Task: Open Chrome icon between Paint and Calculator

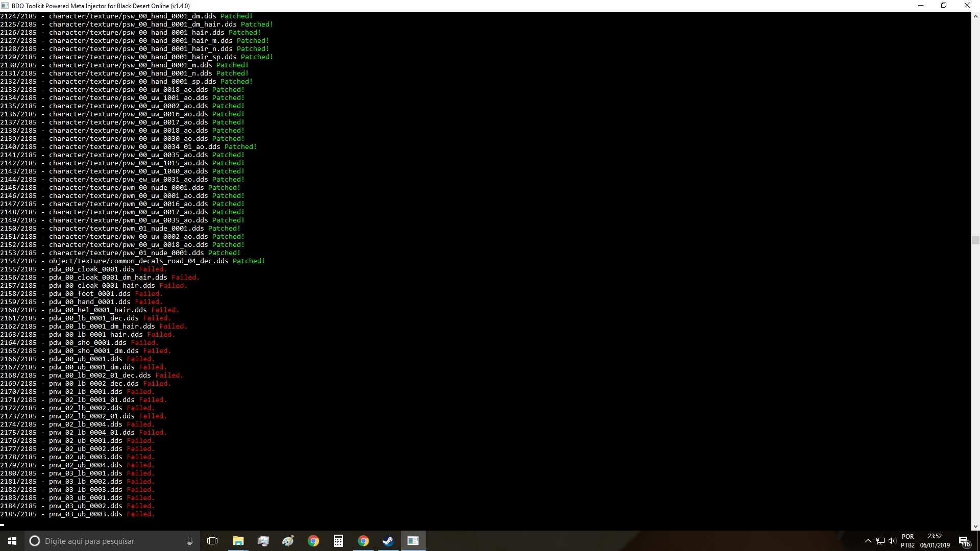Action: coord(313,541)
